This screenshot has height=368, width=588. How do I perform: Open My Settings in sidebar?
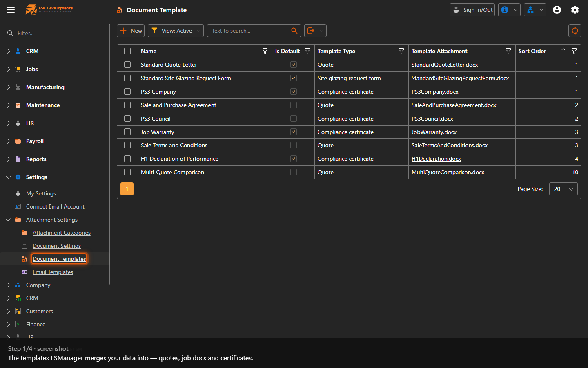[x=41, y=193]
